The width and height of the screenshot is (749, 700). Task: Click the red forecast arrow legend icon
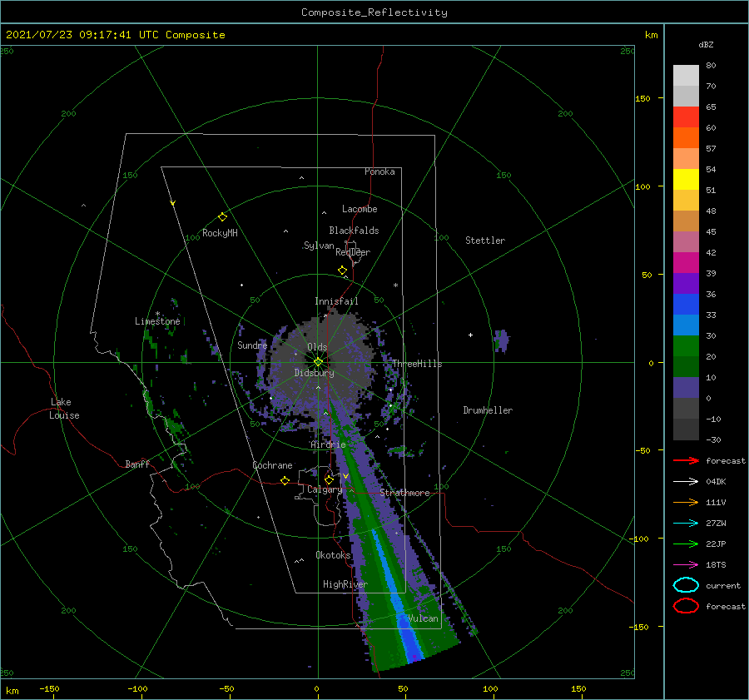pyautogui.click(x=686, y=460)
